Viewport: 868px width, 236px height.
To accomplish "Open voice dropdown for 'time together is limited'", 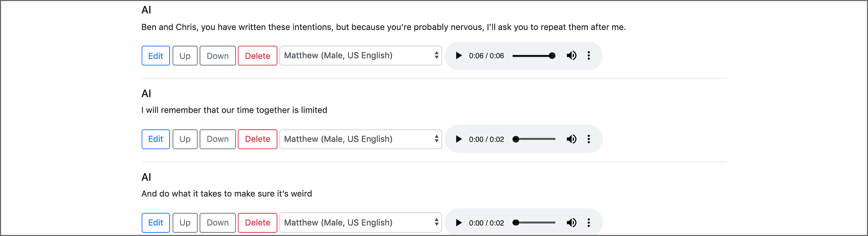I will pyautogui.click(x=361, y=139).
